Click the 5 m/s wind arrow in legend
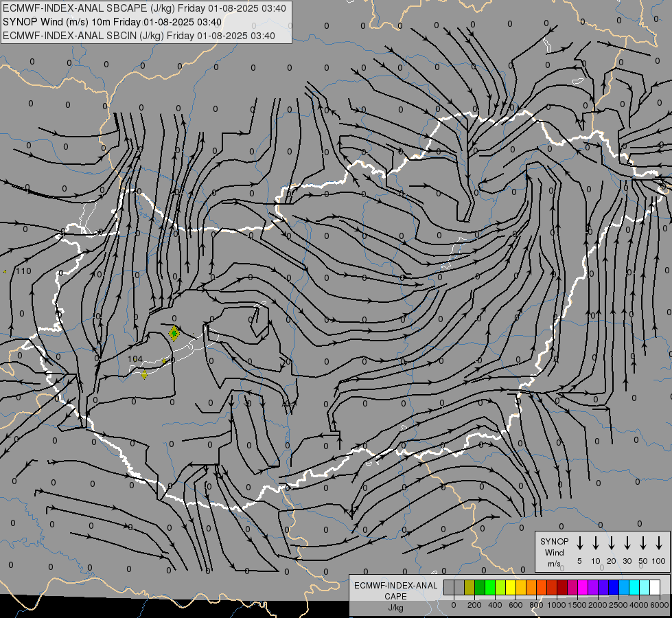The image size is (672, 618). click(579, 542)
